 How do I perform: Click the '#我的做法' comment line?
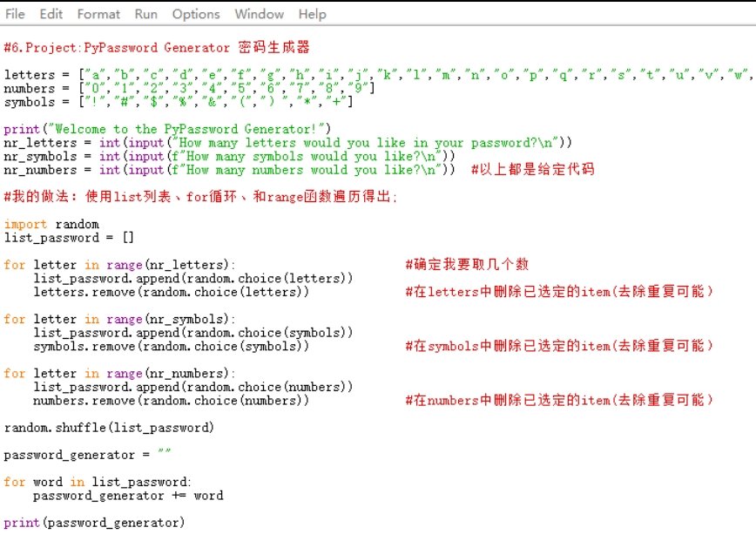(x=200, y=196)
